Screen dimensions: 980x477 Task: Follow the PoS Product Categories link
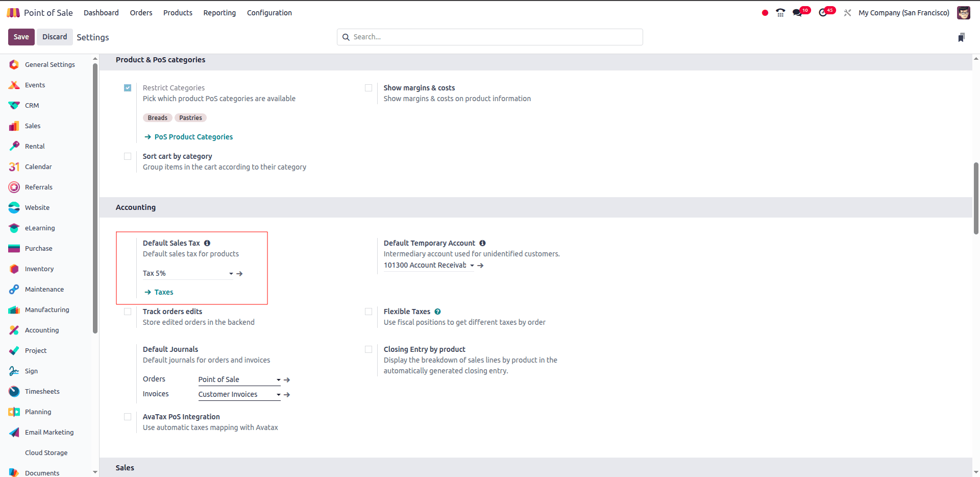[193, 137]
